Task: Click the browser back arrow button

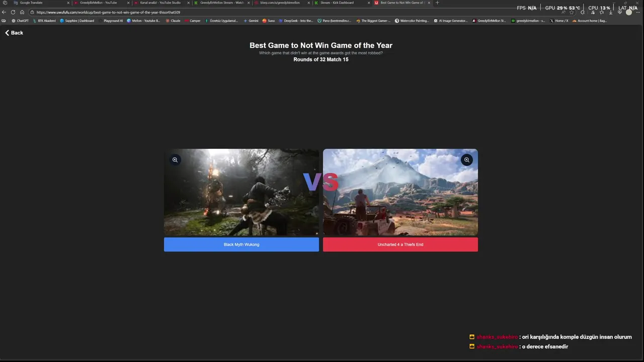Action: (x=5, y=12)
